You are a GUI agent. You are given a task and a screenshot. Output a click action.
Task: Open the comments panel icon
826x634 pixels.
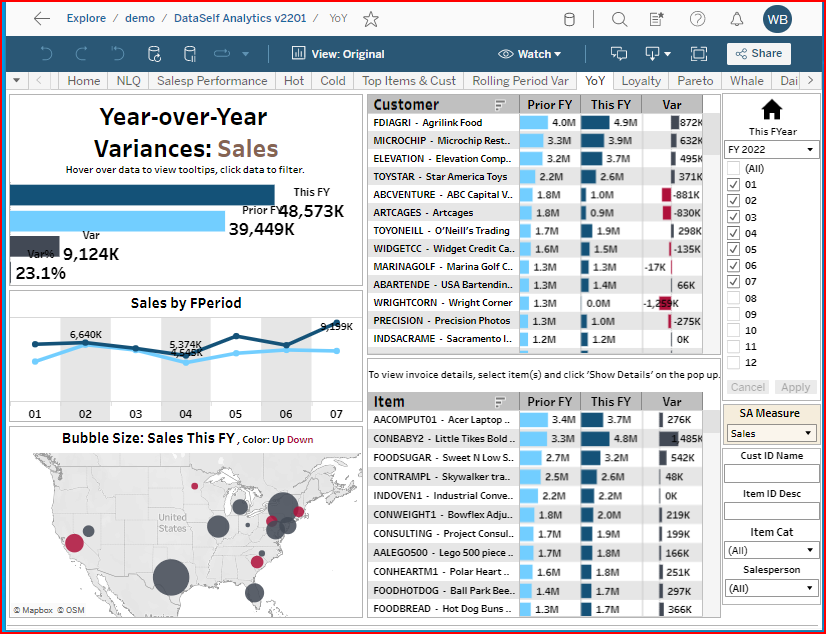(619, 54)
